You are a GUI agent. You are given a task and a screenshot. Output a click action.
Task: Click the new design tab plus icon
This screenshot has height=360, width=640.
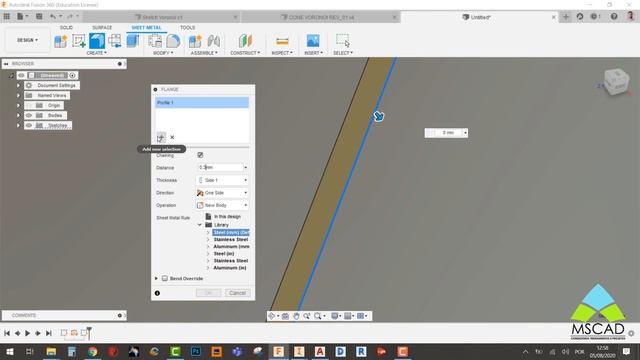click(566, 16)
